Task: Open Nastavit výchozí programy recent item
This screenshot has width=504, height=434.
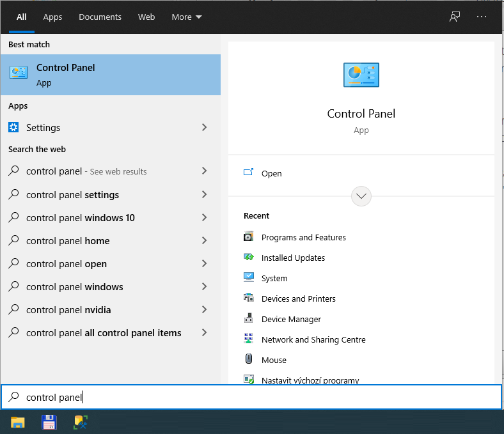Action: point(310,380)
